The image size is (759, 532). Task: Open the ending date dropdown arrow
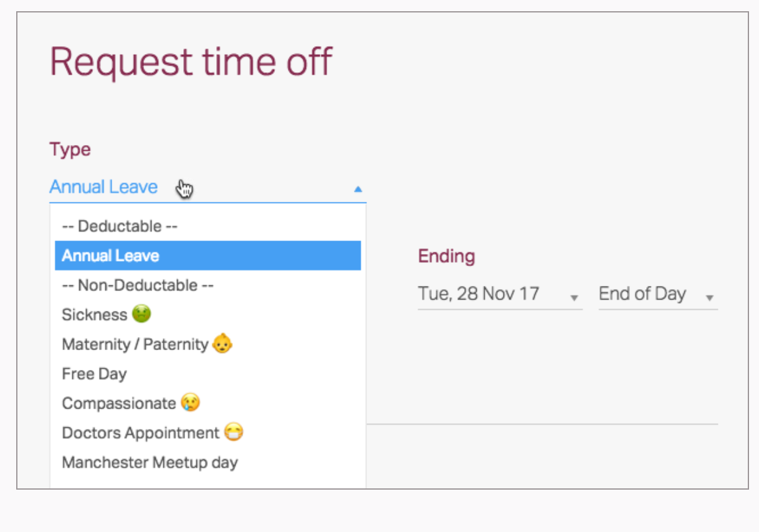(574, 298)
